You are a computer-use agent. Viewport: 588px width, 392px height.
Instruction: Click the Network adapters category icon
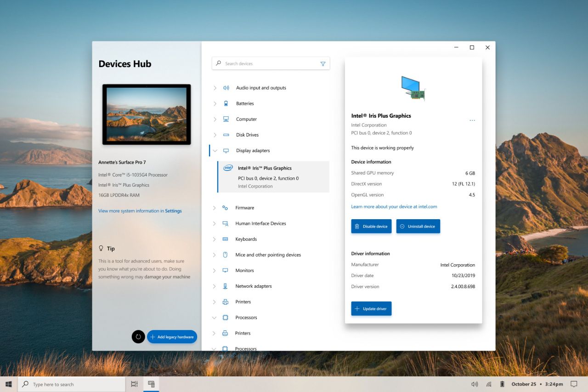pyautogui.click(x=225, y=286)
